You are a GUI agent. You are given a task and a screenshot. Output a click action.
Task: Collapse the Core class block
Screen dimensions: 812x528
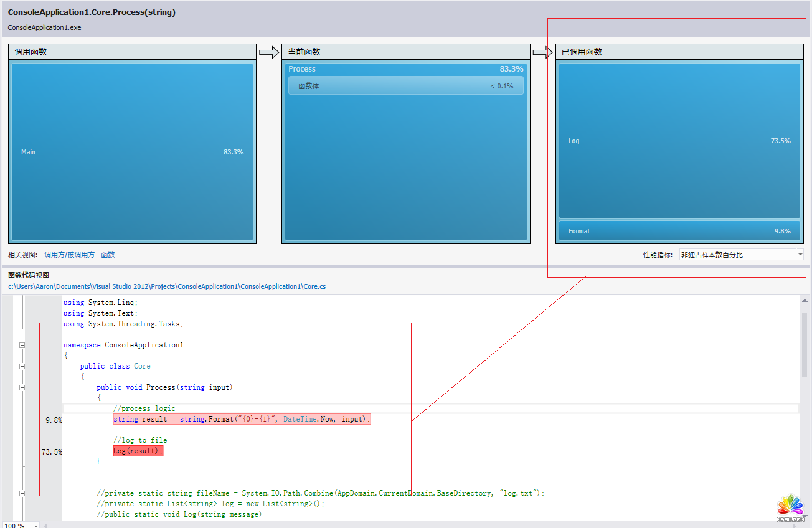pyautogui.click(x=22, y=366)
